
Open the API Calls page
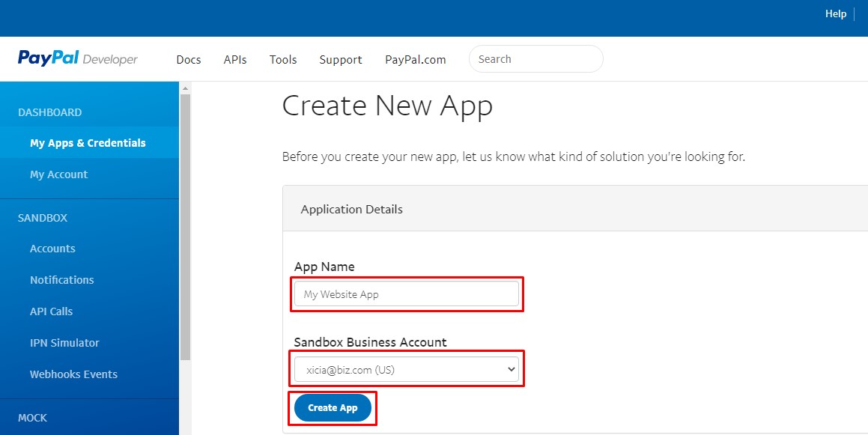[51, 311]
